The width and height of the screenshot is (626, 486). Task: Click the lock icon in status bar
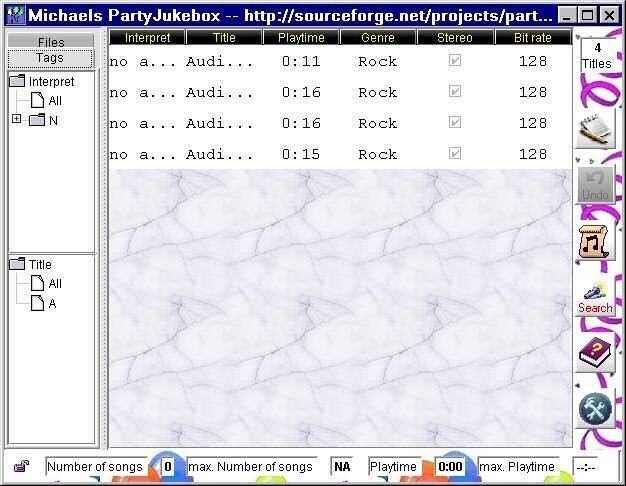click(x=22, y=466)
